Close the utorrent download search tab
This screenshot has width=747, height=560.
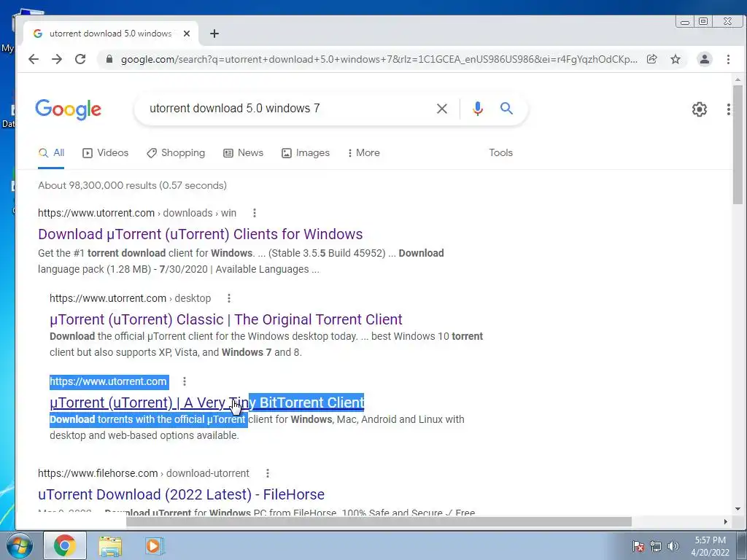(187, 34)
